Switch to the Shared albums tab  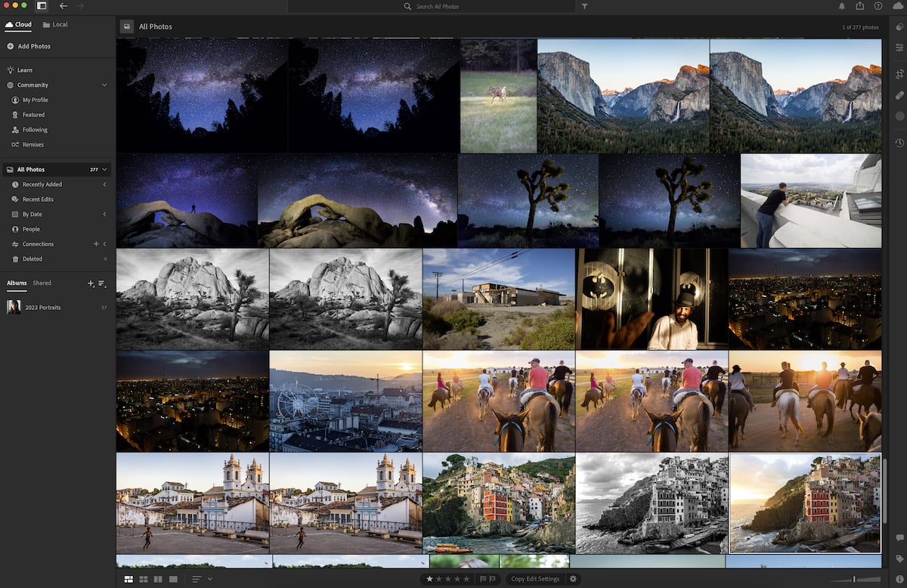pyautogui.click(x=41, y=283)
